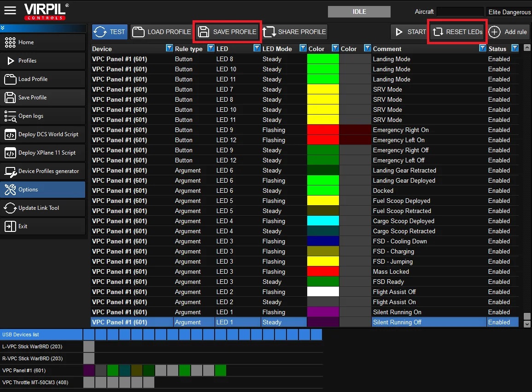Open the Profiles menu item
Viewport: 532px width, 392px height.
[43, 61]
